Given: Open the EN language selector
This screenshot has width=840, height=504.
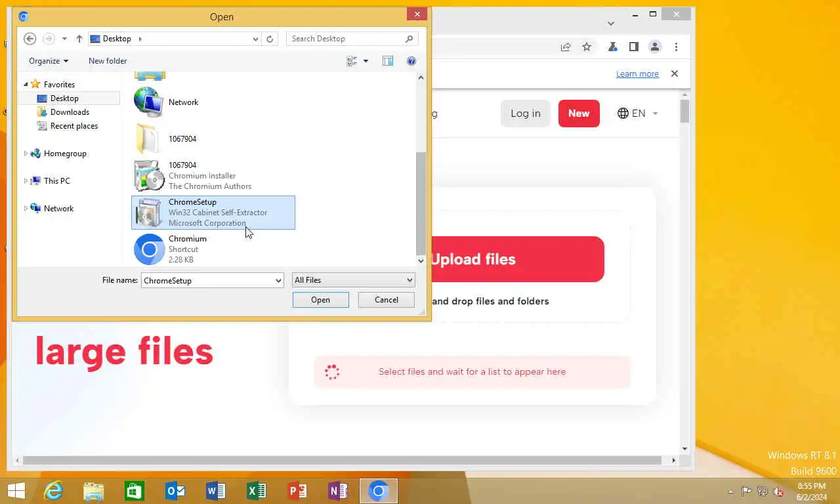Looking at the screenshot, I should click(637, 114).
